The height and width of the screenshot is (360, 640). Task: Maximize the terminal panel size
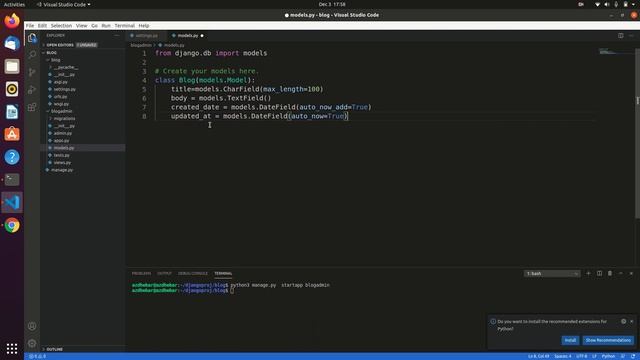pyautogui.click(x=620, y=273)
